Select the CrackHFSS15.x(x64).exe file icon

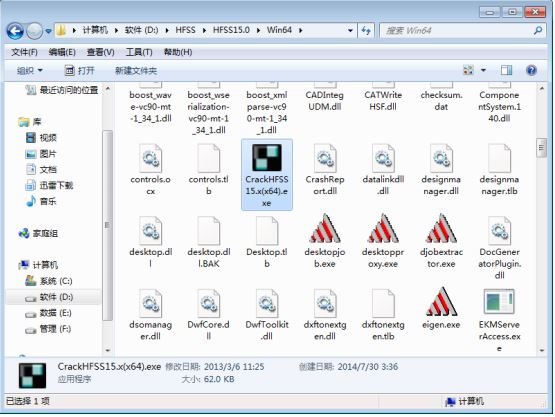click(267, 158)
